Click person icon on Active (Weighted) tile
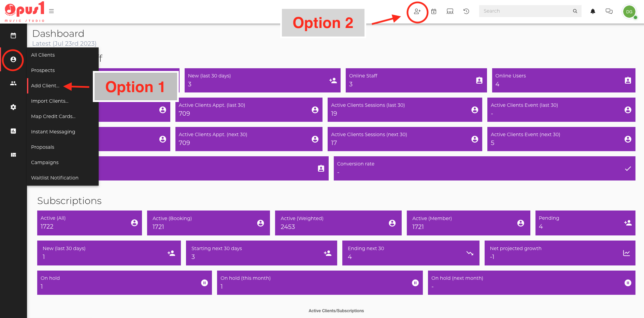Image resolution: width=644 pixels, height=318 pixels. point(392,223)
